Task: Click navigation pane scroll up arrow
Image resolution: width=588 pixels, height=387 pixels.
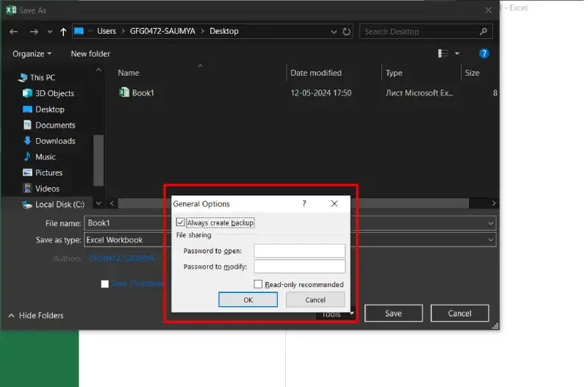Action: coord(98,70)
